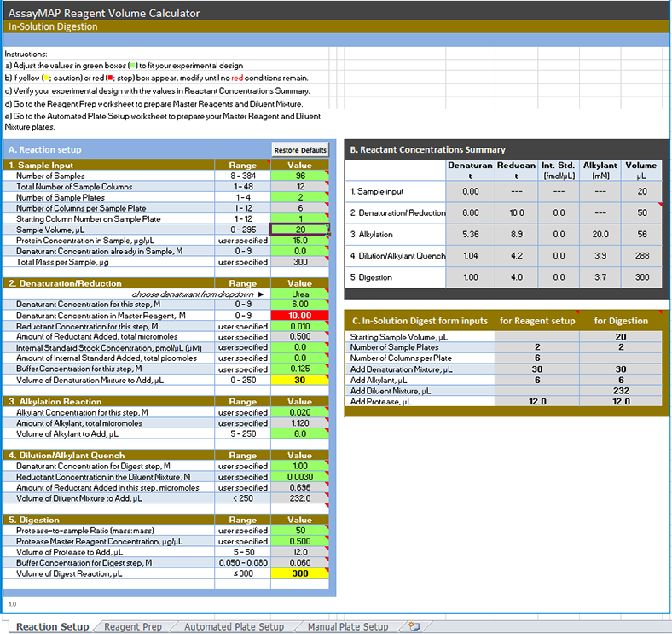Click Alkylation row Alkylant value 20.0 in summary

[x=600, y=234]
